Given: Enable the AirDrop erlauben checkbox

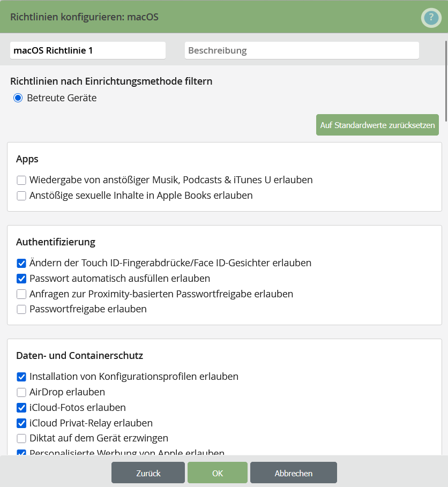Looking at the screenshot, I should pyautogui.click(x=21, y=392).
